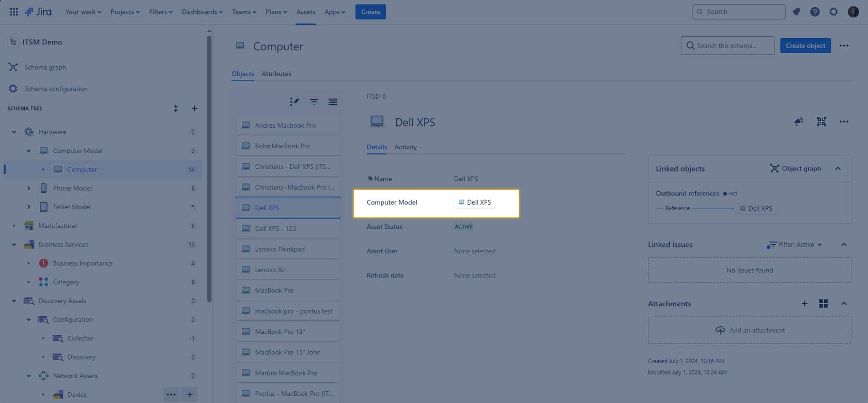Viewport: 868px width, 403px height.
Task: Open the Your work menu
Action: click(83, 11)
